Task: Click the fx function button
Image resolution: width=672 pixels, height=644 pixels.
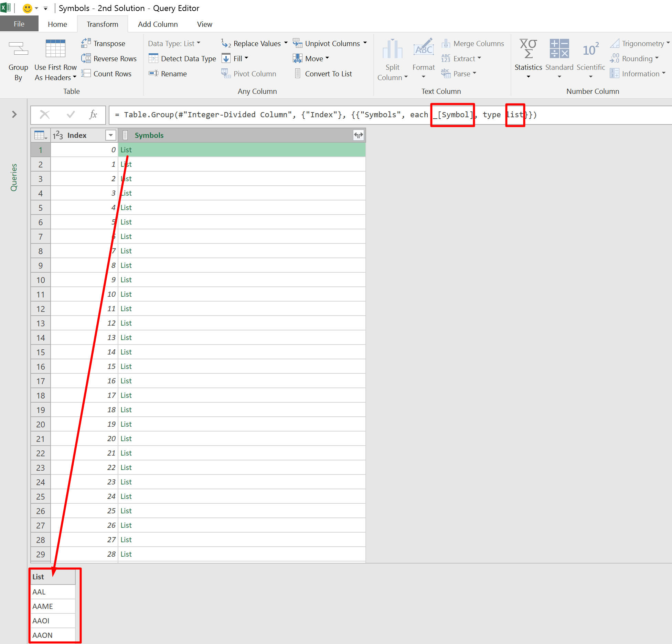Action: 93,114
